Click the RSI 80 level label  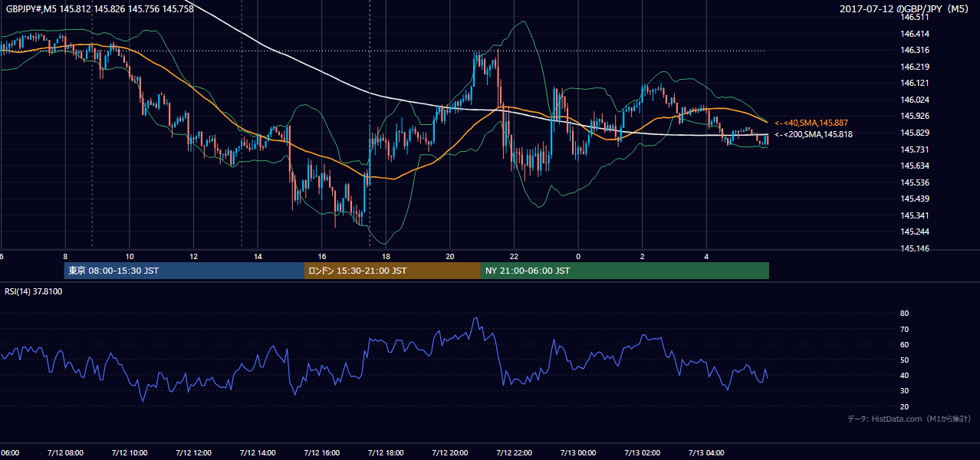[904, 314]
